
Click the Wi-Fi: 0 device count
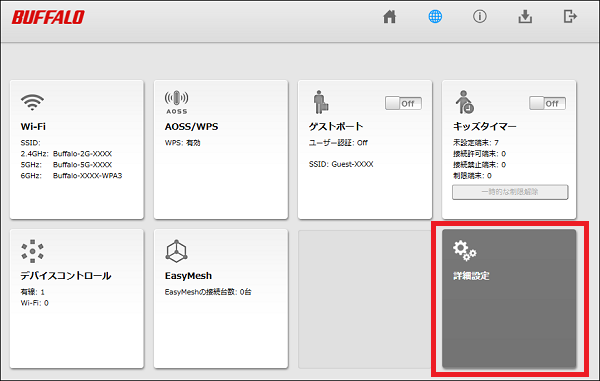[x=34, y=303]
